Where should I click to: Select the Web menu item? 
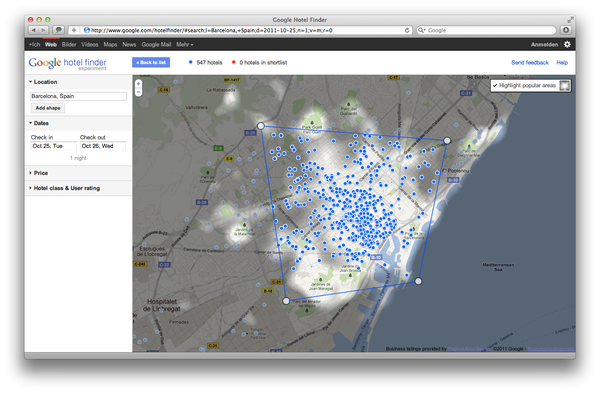pyautogui.click(x=51, y=45)
